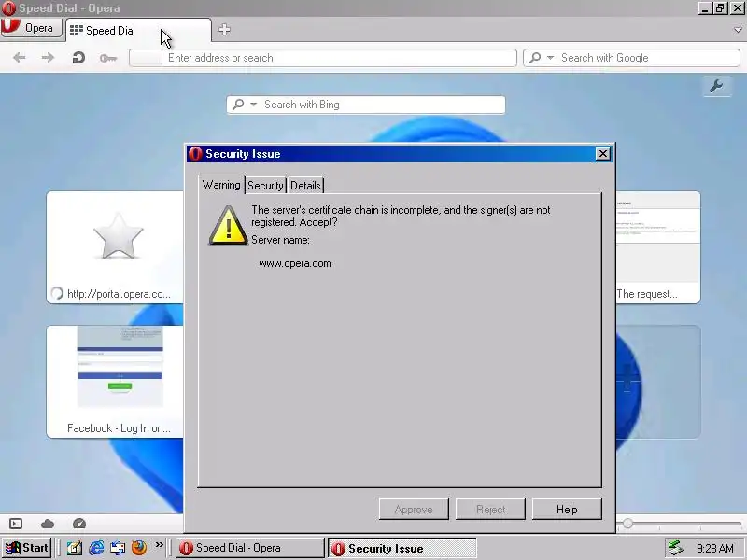Adjust the zoom slider handle
Viewport: 747px width, 560px height.
627,524
